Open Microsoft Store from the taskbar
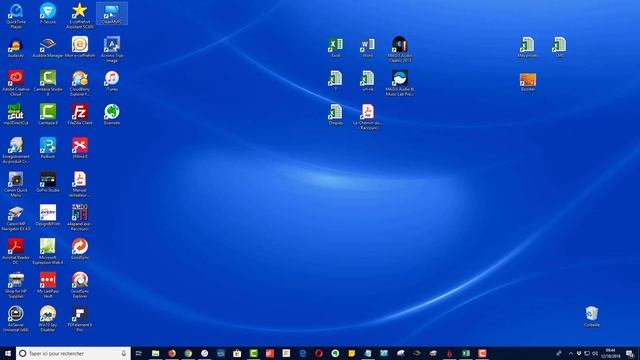This screenshot has height=360, width=640. 237,353
